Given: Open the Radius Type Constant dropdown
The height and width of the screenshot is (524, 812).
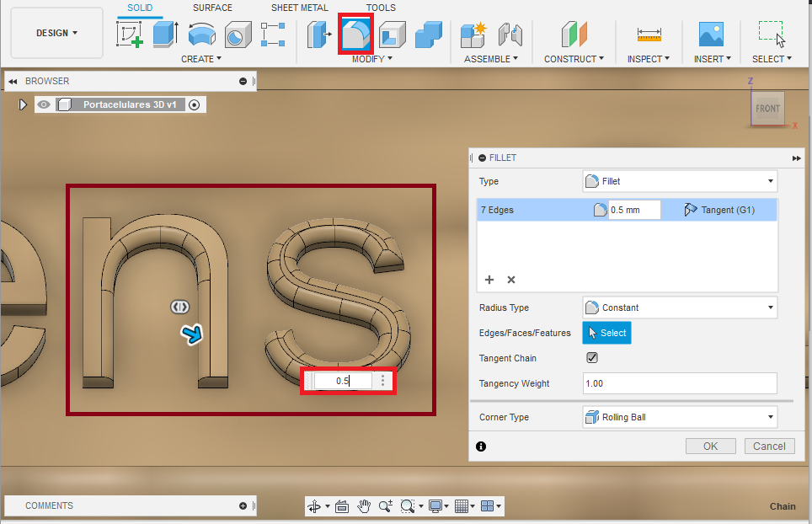Looking at the screenshot, I should point(680,307).
